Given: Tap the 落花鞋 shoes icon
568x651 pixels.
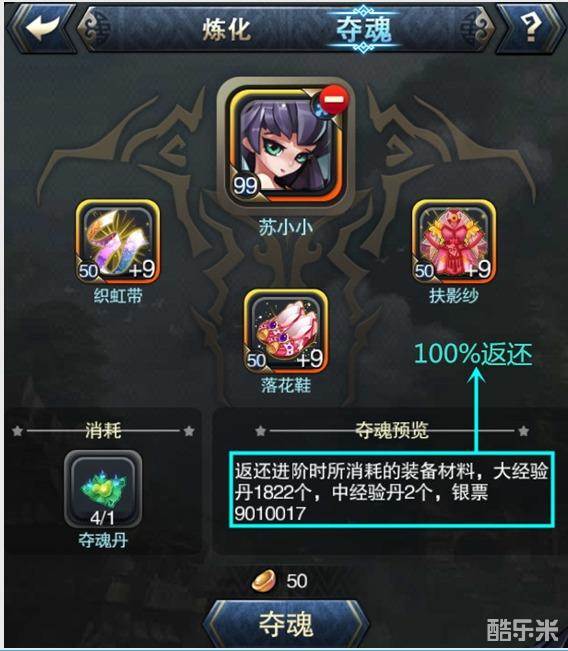Looking at the screenshot, I should (x=286, y=331).
